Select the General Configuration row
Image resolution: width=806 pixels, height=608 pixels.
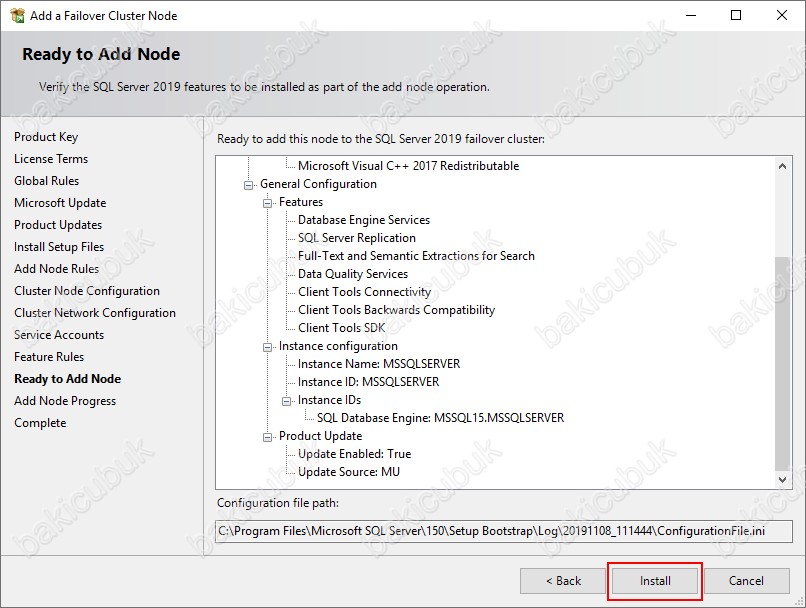318,184
